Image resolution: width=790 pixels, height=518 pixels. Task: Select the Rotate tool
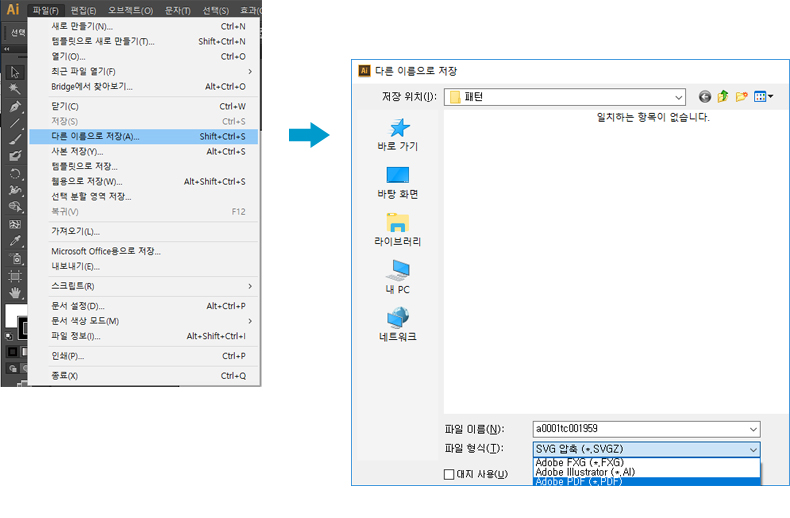coord(15,174)
